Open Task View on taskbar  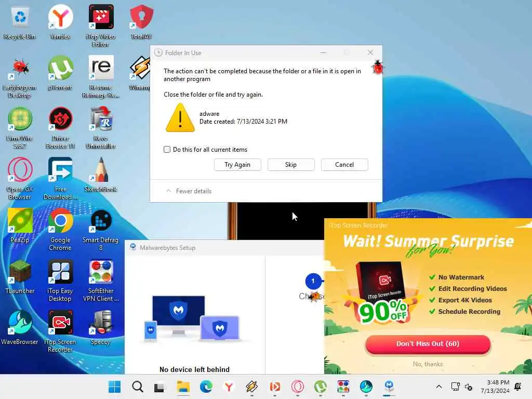159,387
